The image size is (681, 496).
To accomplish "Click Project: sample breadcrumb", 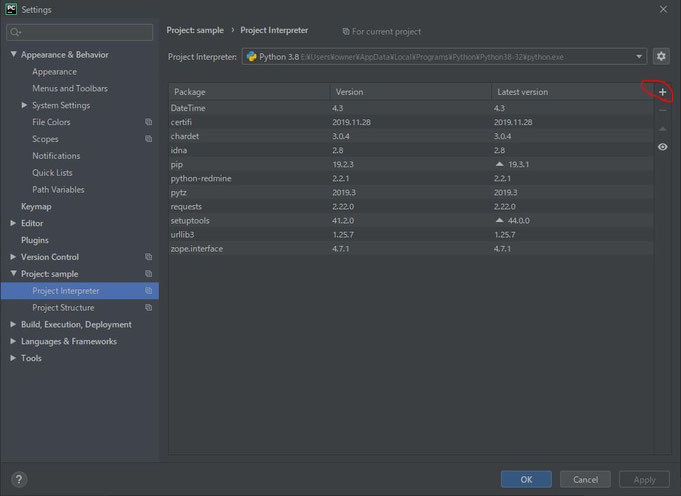I will pyautogui.click(x=195, y=30).
